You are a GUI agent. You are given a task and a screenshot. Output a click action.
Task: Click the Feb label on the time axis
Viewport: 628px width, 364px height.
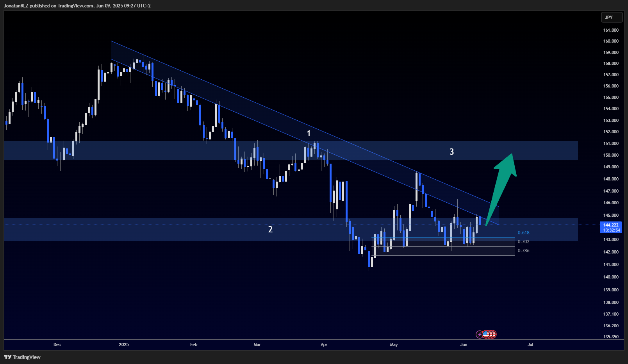[x=194, y=344]
